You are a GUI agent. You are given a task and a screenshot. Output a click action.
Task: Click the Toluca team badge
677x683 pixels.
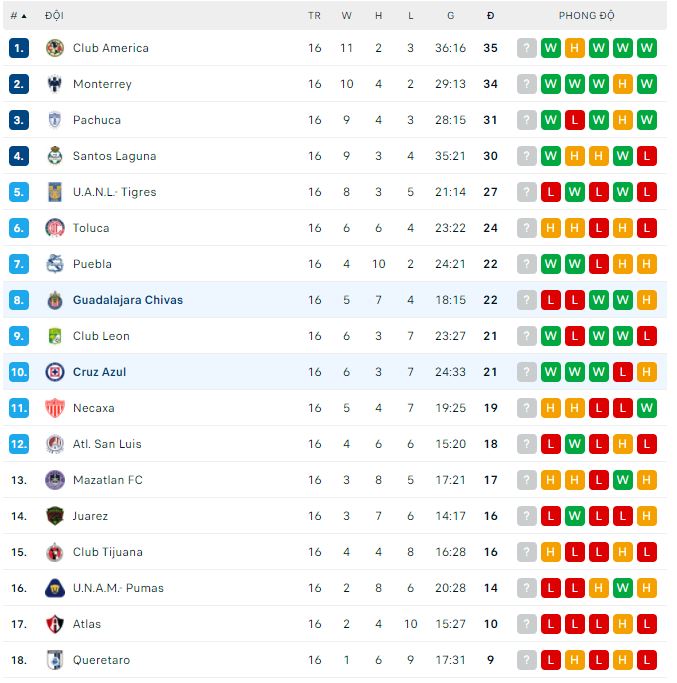[55, 228]
